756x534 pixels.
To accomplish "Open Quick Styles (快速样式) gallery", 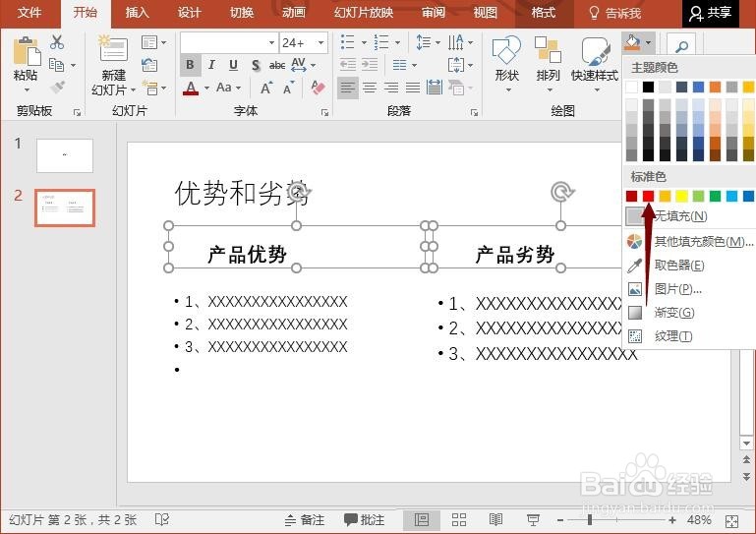I will [595, 63].
